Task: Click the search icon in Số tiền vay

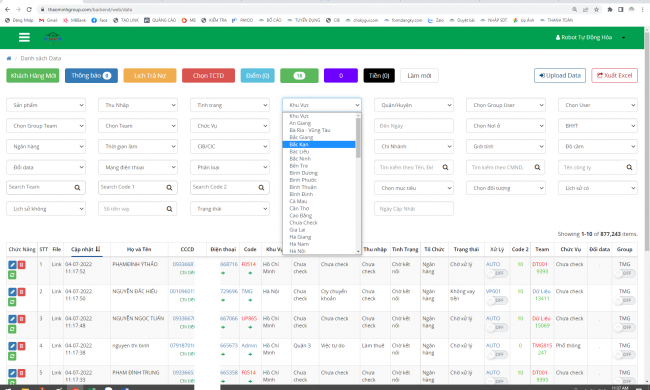Action: tap(170, 209)
